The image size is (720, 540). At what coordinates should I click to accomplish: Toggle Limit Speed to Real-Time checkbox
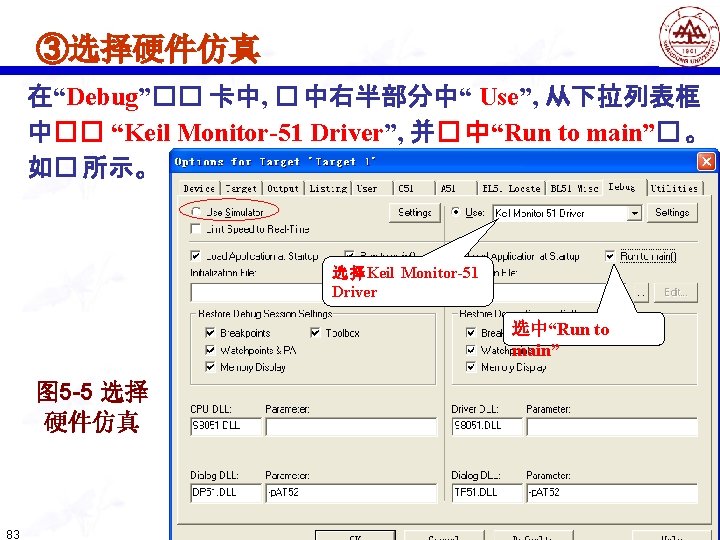coord(196,229)
